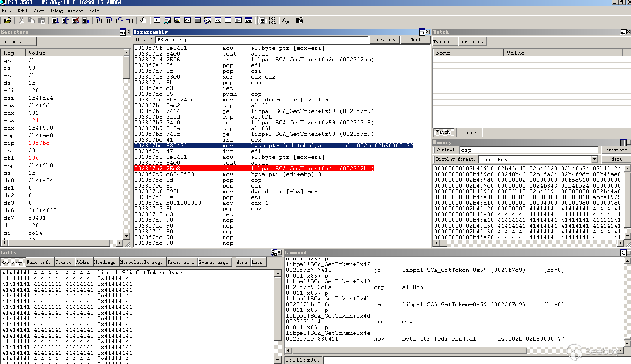Viewport: 631px width, 364px height.
Task: Click the Open Source File folder icon
Action: (8, 20)
